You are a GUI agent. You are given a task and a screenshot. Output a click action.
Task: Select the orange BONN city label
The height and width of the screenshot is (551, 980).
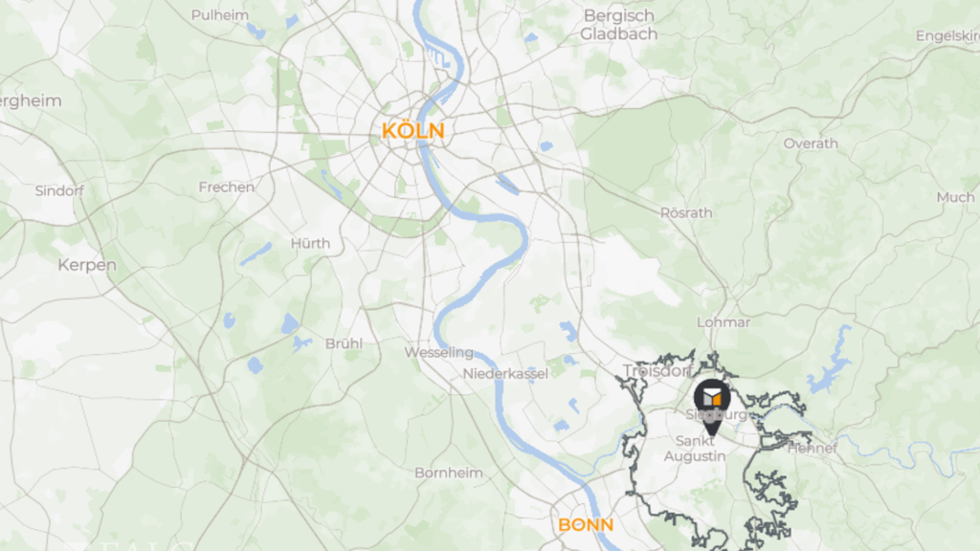586,525
